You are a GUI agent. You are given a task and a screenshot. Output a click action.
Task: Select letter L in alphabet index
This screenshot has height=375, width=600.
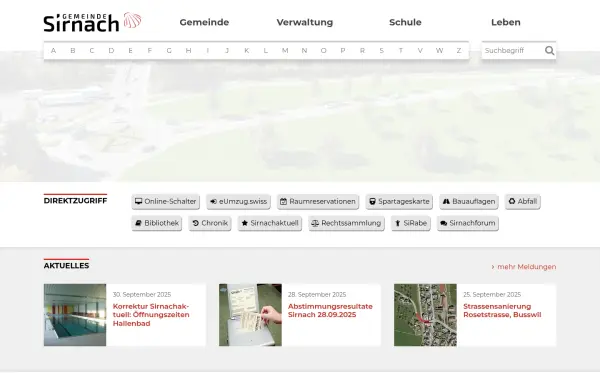tap(266, 51)
